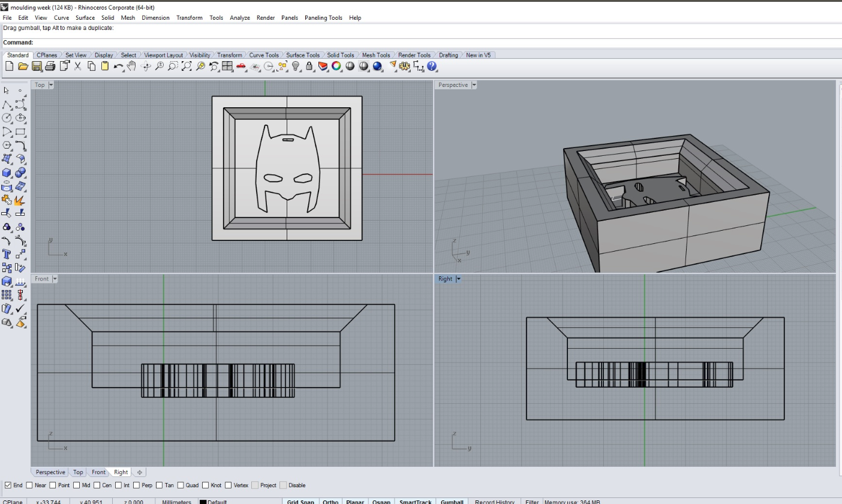
Task: Click SmartTrack in status bar
Action: coord(416,502)
